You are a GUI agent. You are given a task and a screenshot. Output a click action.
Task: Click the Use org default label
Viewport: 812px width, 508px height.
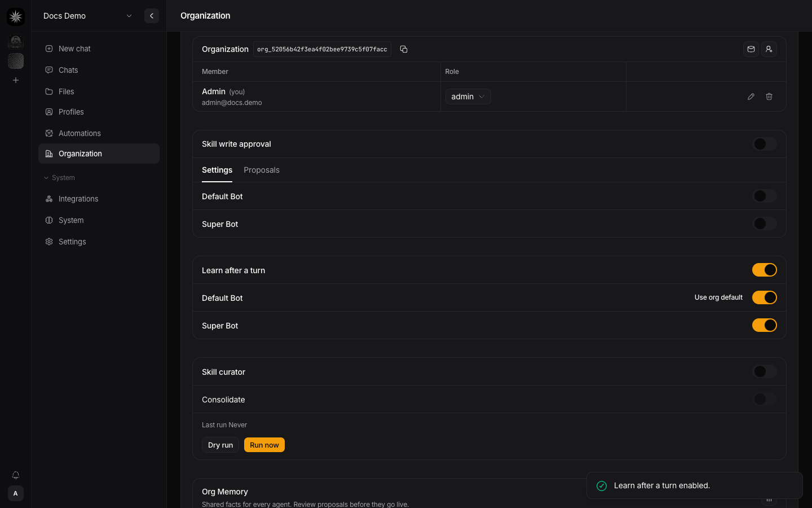(718, 297)
